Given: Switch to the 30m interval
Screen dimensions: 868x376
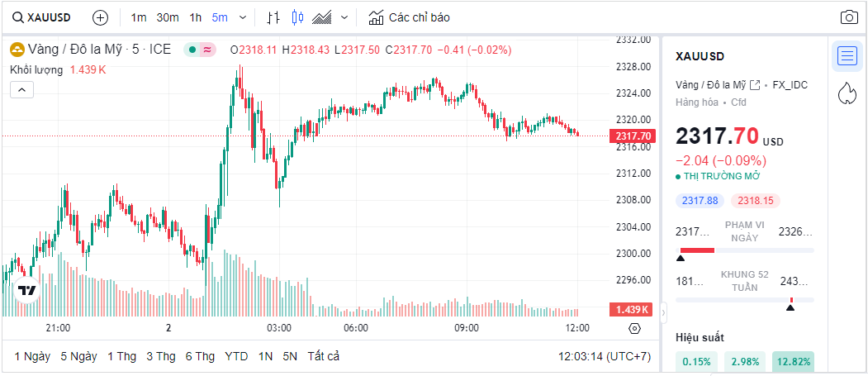Looking at the screenshot, I should pos(168,17).
